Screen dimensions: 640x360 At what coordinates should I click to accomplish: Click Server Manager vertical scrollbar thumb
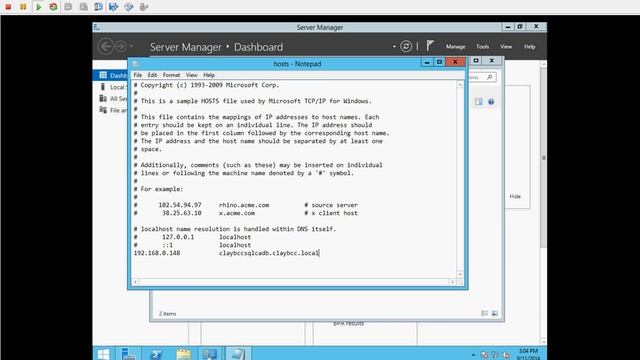point(543,158)
